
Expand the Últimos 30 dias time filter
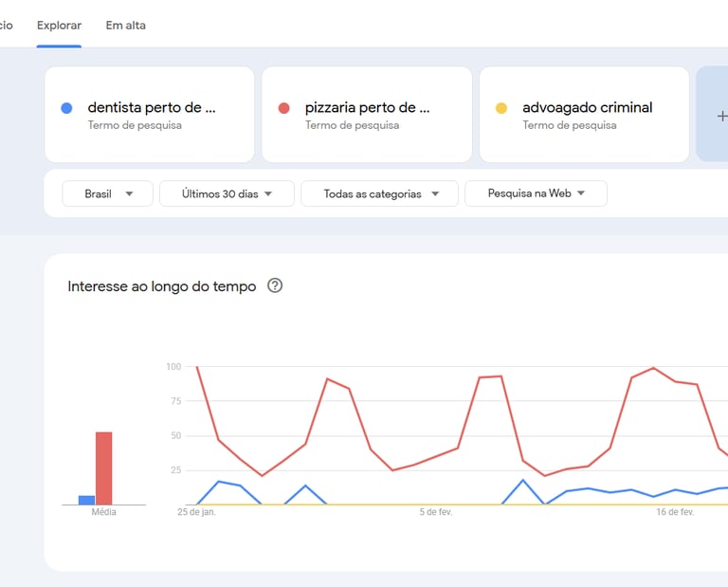point(227,193)
